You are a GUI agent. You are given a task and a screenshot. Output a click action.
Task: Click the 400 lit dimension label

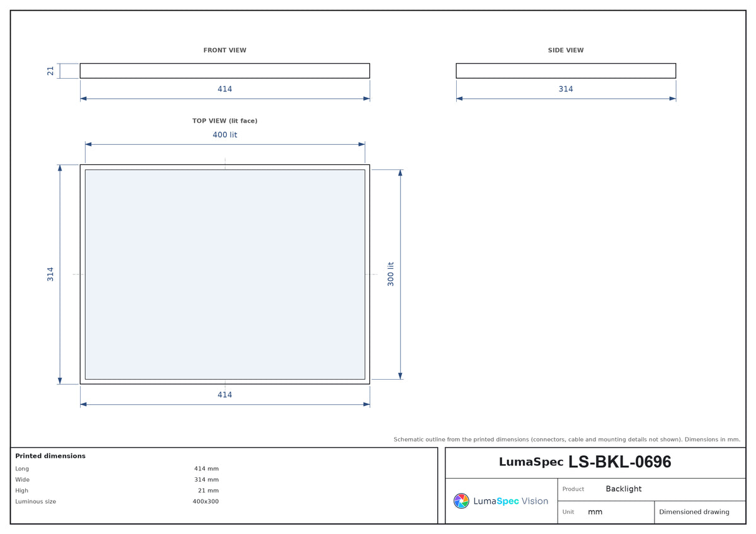click(x=225, y=135)
